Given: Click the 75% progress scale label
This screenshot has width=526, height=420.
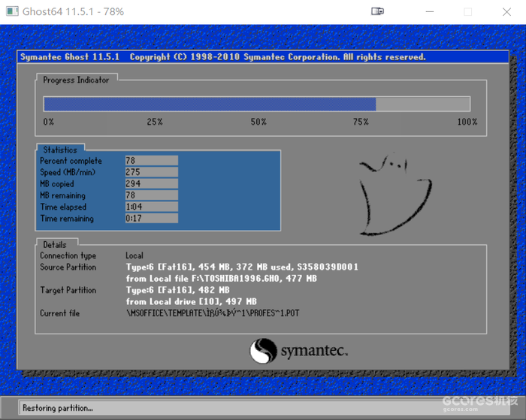Looking at the screenshot, I should pyautogui.click(x=361, y=122).
